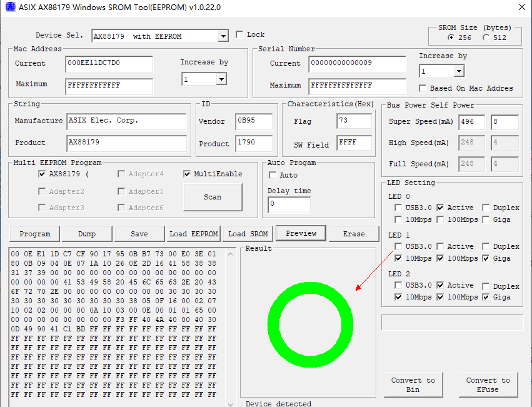Uncheck LED 0 Active option
The height and width of the screenshot is (407, 532).
click(440, 208)
